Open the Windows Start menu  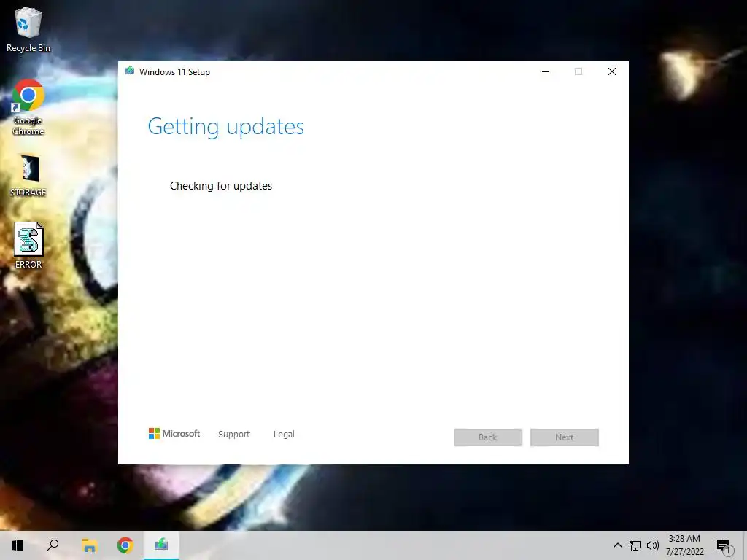[x=18, y=545]
